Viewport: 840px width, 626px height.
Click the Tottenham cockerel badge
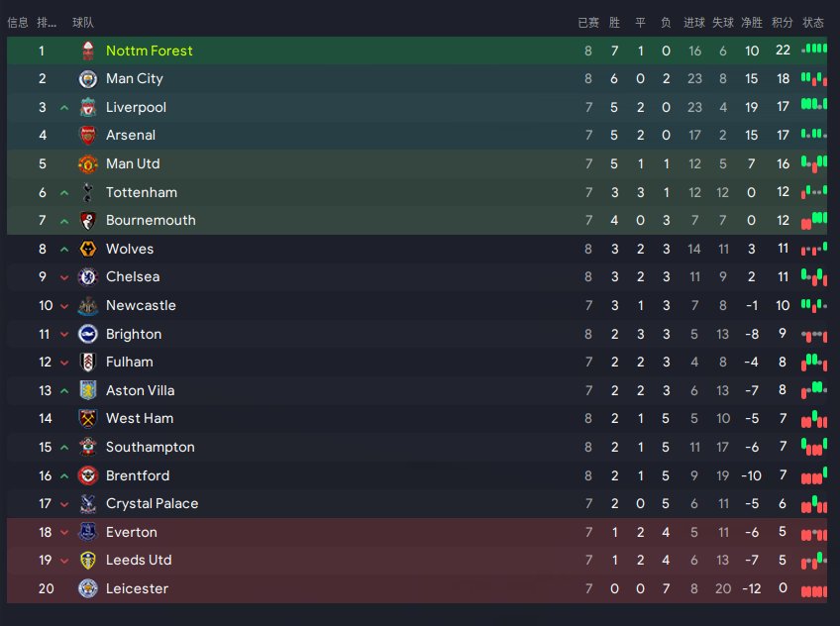[88, 192]
